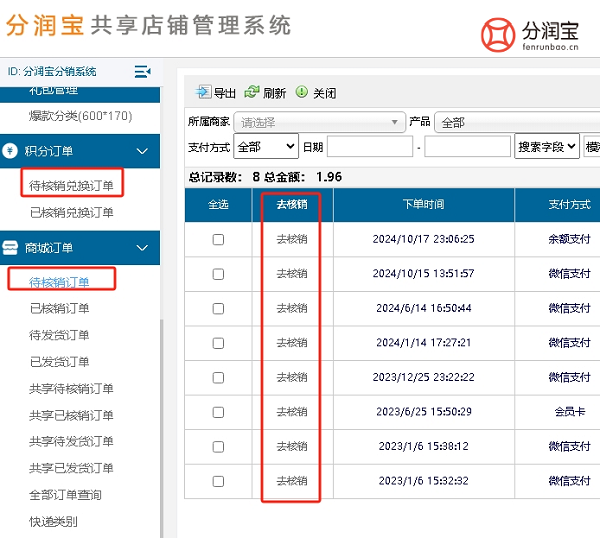
Task: Open 已发货订单 in sidebar
Action: coord(60,362)
